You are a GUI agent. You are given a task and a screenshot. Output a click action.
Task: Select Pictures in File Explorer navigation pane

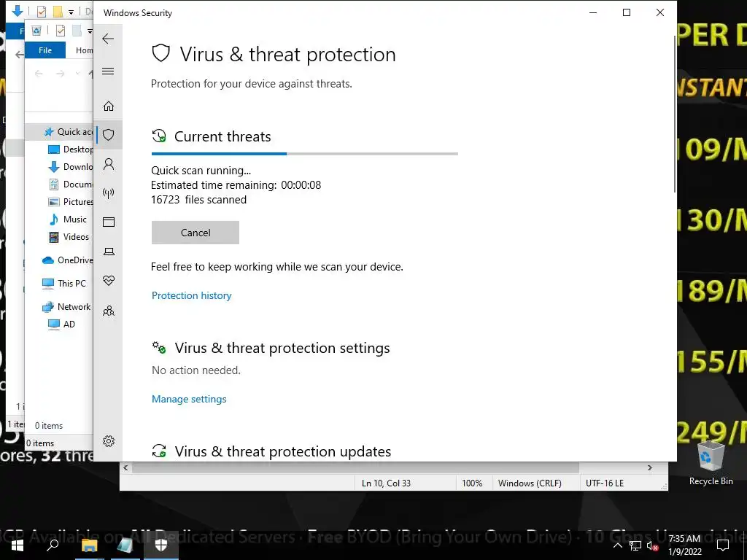pos(71,202)
